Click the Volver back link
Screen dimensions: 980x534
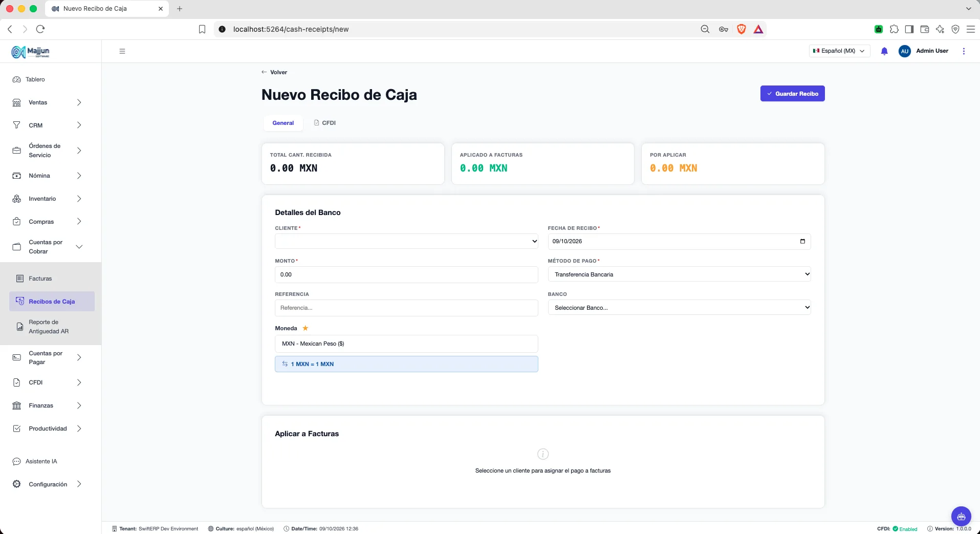pyautogui.click(x=274, y=72)
